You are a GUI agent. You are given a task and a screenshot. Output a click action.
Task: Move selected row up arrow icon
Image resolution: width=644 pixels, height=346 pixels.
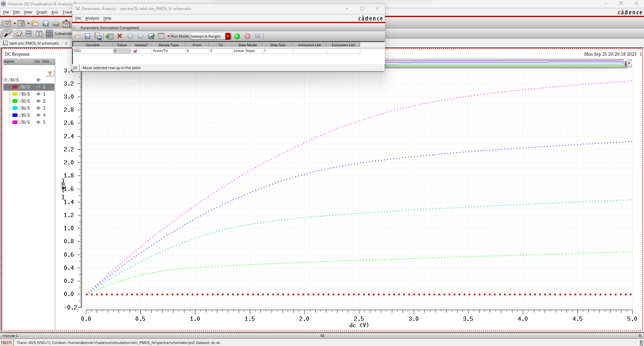tap(130, 36)
